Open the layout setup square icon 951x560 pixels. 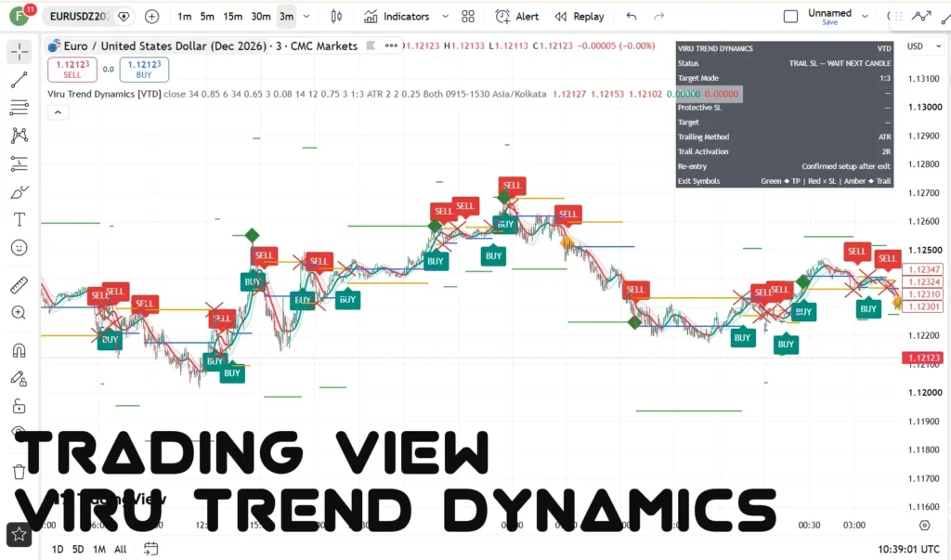(x=790, y=17)
